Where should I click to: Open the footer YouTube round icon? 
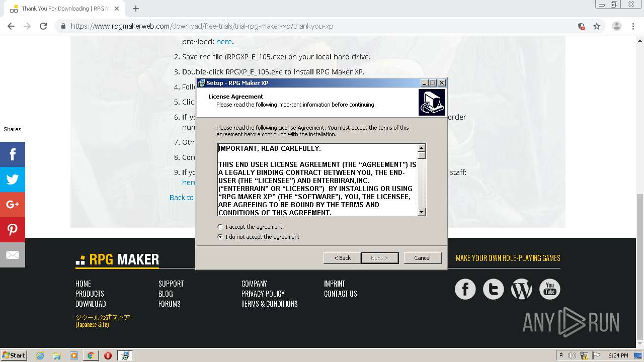coord(549,289)
